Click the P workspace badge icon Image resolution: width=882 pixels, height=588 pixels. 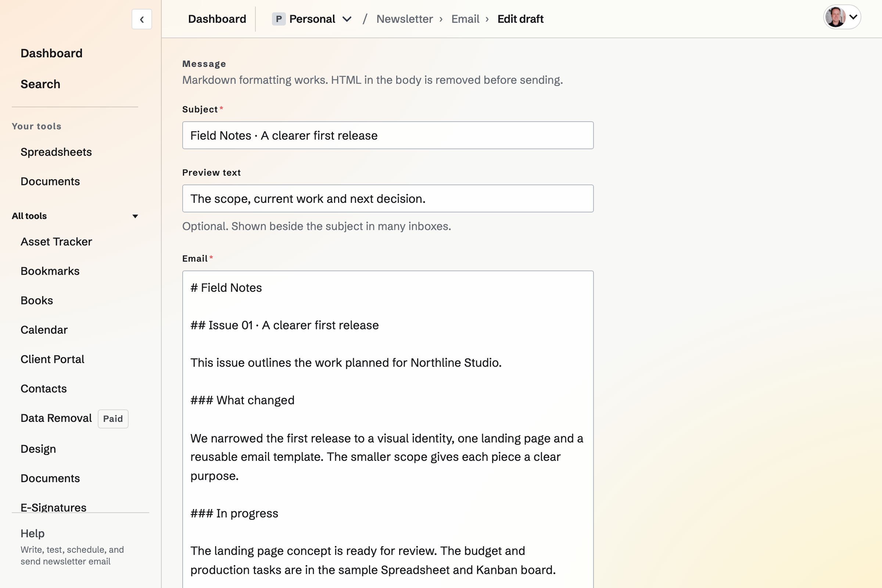pos(279,19)
